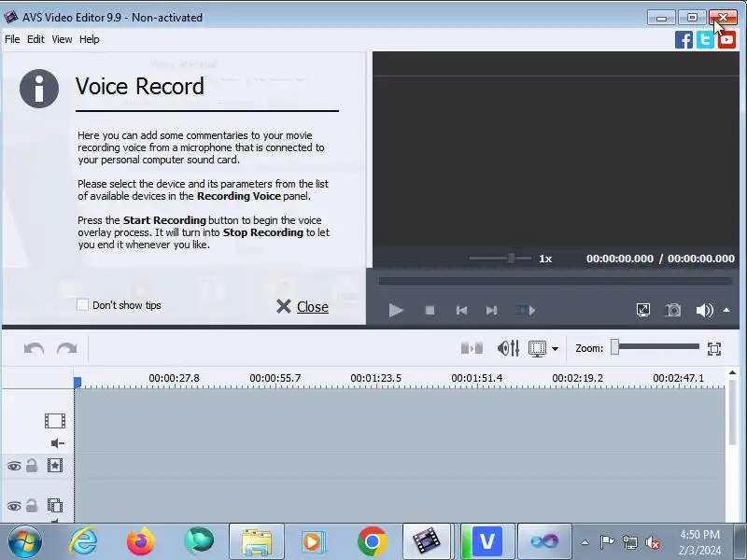Switch to AVS Video Editor taskbar button
This screenshot has height=560, width=747.
pos(427,541)
